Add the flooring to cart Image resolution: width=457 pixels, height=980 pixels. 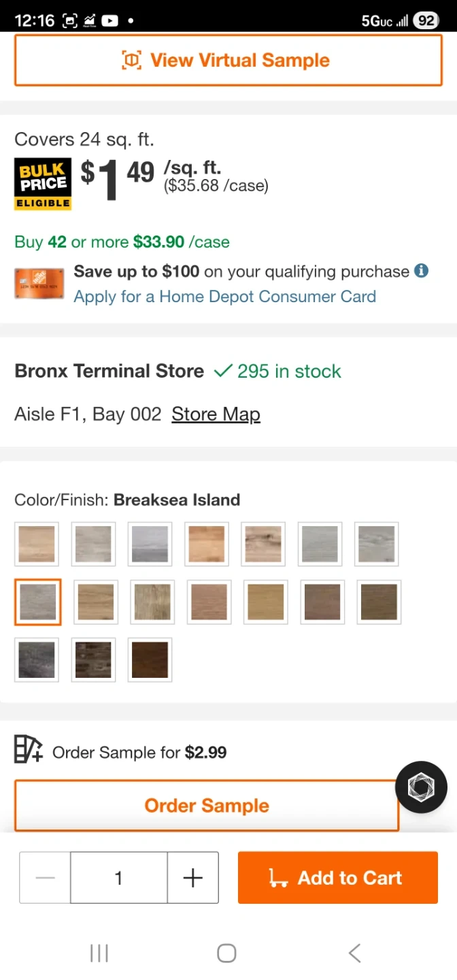coord(337,878)
